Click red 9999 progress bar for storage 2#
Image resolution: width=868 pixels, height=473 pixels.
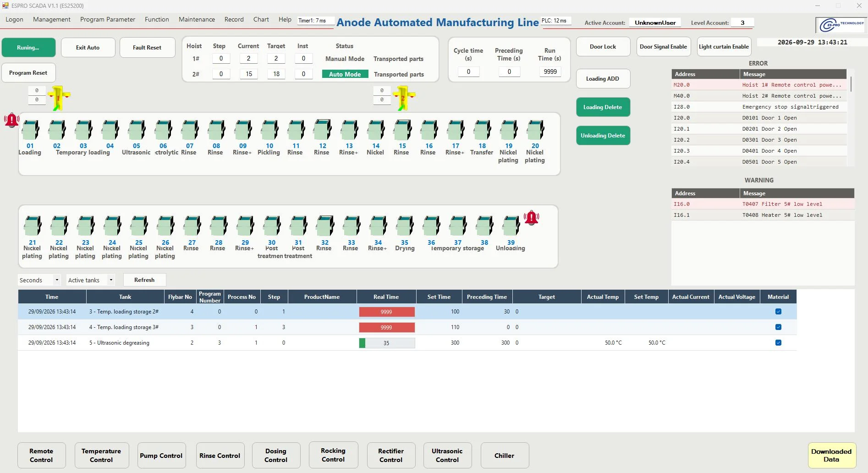[387, 312]
